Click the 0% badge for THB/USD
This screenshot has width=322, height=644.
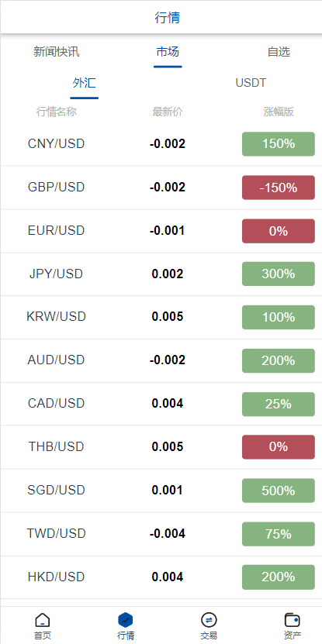click(x=279, y=447)
